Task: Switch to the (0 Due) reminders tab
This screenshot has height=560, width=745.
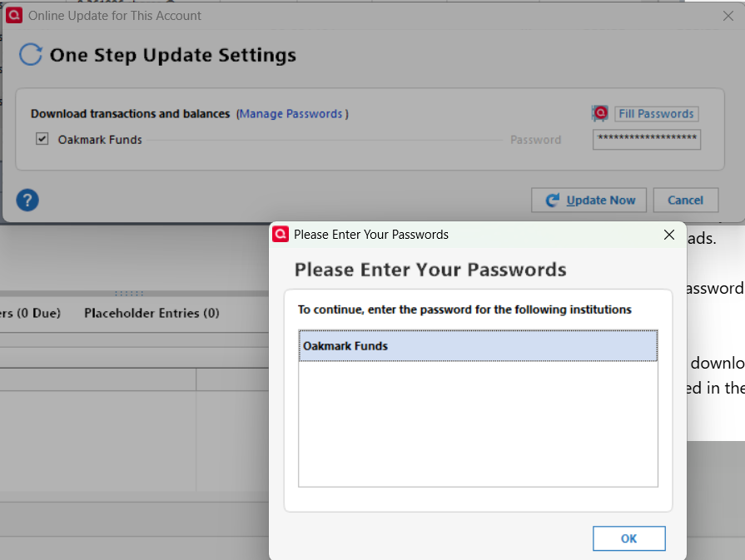Action: (x=31, y=313)
